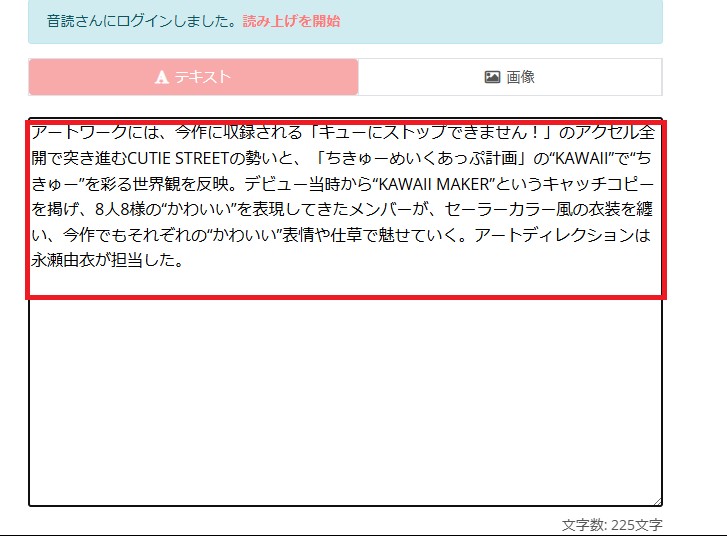
Task: Click inside the main text input area
Action: [x=345, y=312]
